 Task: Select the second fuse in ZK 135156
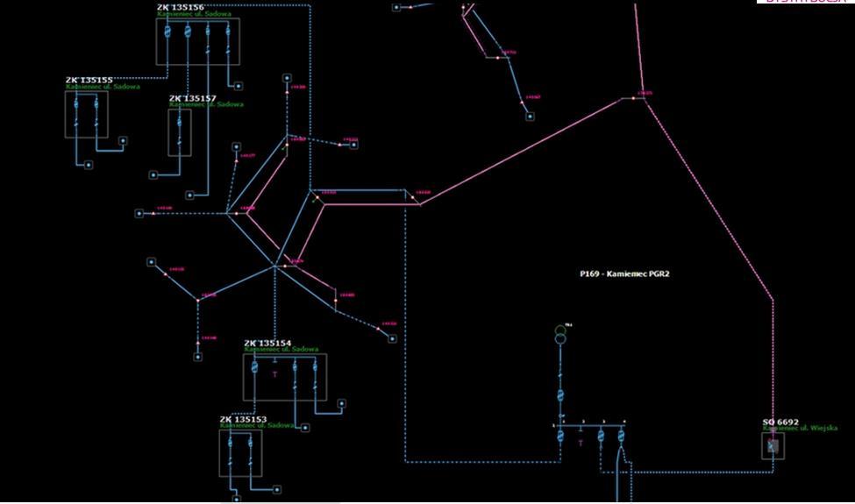[x=188, y=32]
